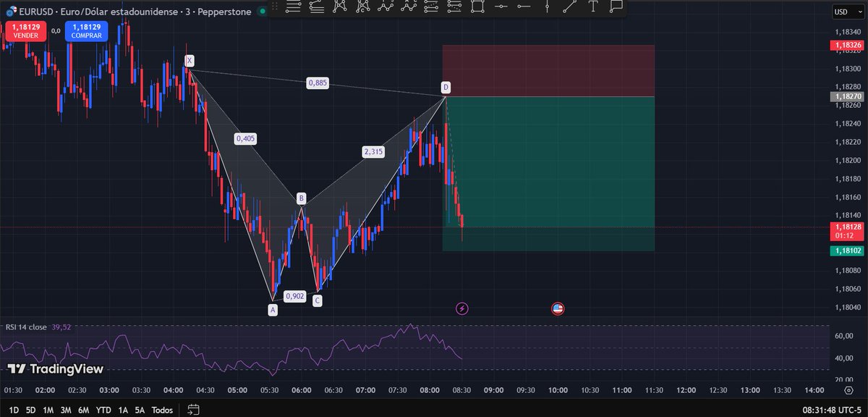Viewport: 868px width, 417px height.
Task: Switch to the 3M time range
Action: [x=67, y=410]
